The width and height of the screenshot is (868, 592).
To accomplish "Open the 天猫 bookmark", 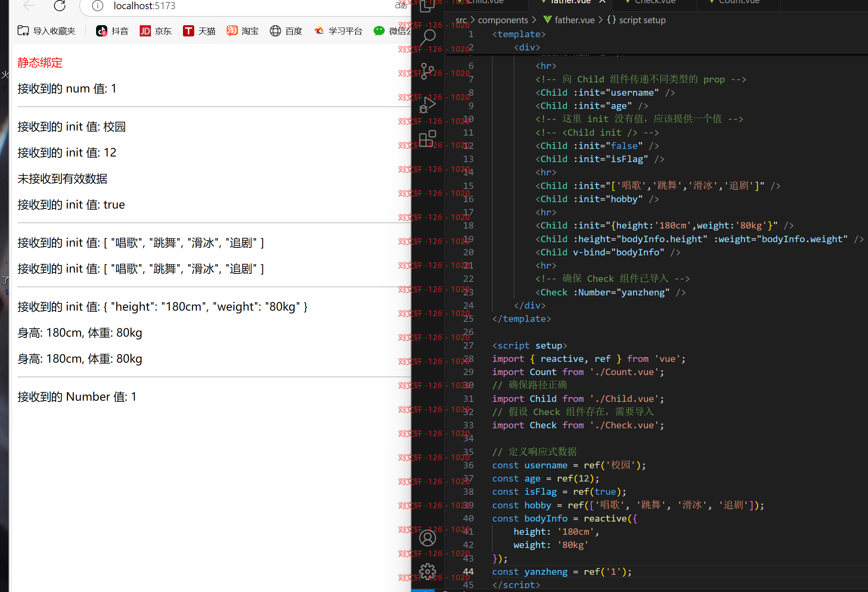I will (199, 31).
